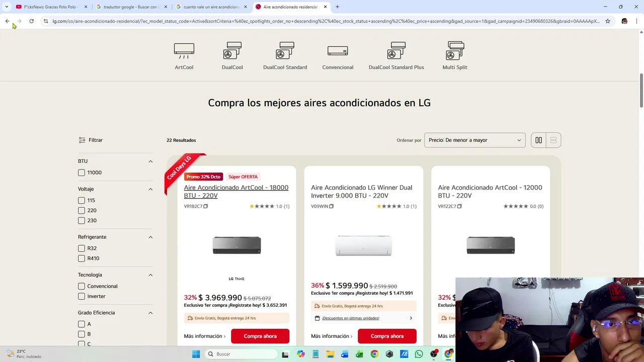
Task: Switch to traductor google tab
Action: pos(131,7)
